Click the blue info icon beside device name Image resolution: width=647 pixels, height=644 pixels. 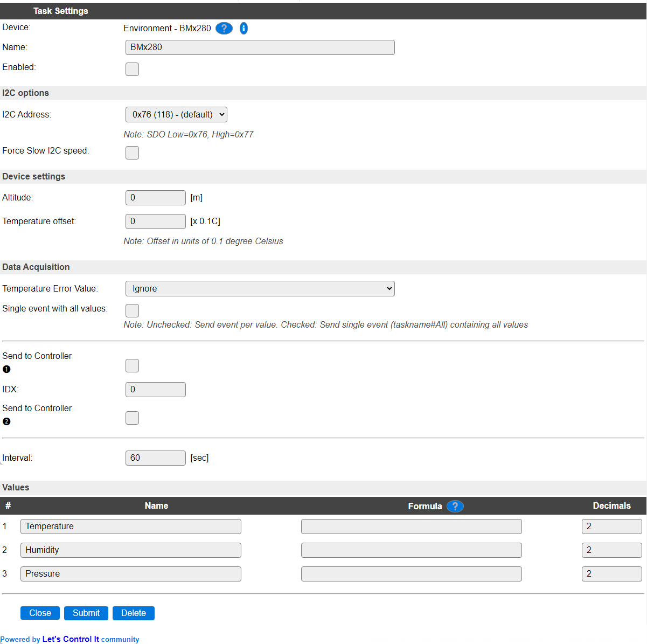tap(244, 29)
